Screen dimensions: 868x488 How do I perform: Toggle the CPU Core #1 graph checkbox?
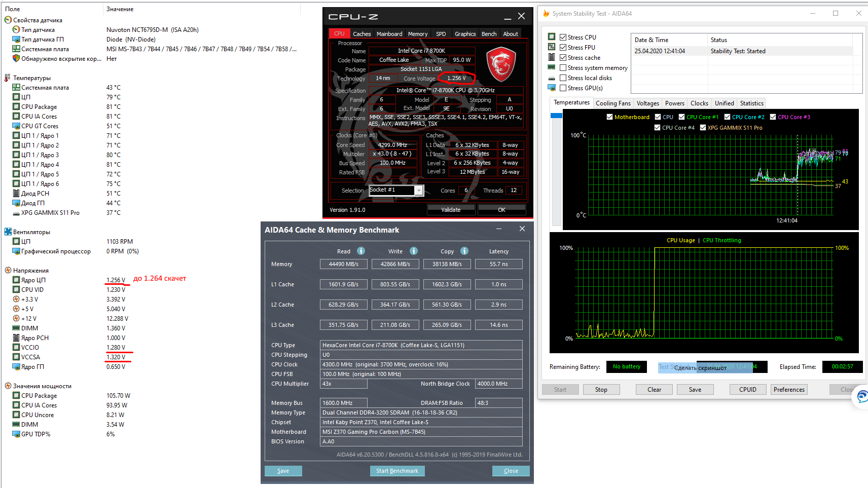pyautogui.click(x=681, y=117)
